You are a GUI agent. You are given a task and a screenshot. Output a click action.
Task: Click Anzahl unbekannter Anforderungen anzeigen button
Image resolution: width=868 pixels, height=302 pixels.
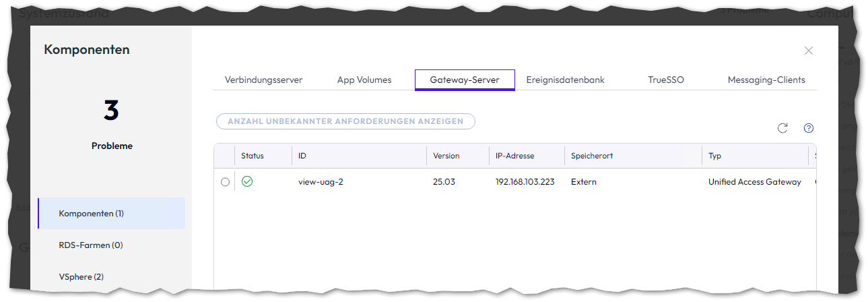(345, 121)
